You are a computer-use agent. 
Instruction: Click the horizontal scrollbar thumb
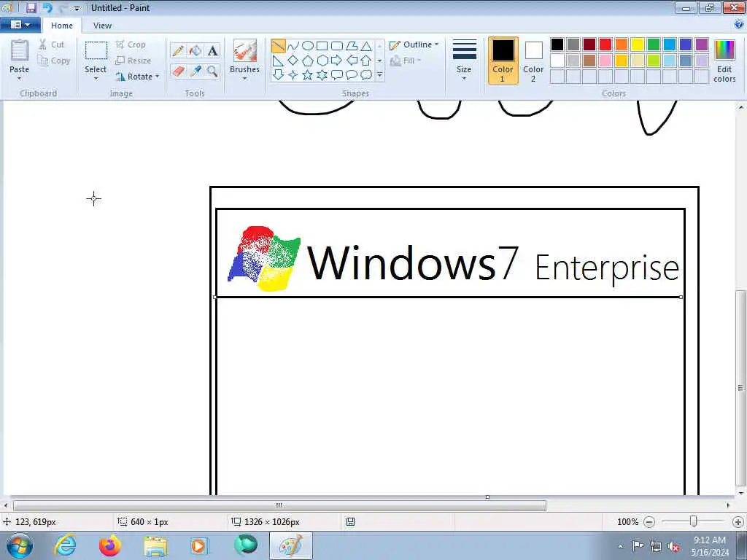(279, 505)
